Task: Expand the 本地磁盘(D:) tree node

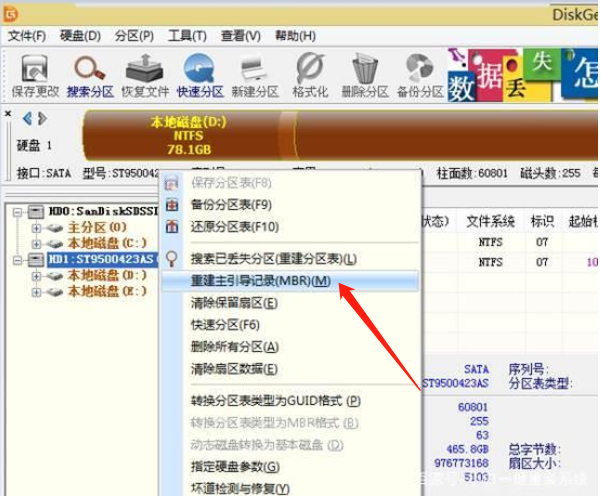Action: click(x=36, y=276)
